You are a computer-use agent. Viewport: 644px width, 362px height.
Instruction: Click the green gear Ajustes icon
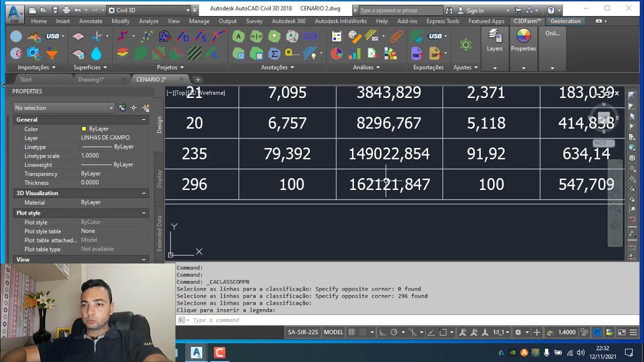point(466,45)
